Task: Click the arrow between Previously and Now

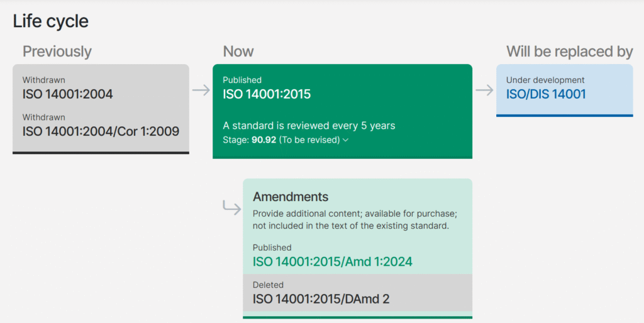Action: [201, 90]
